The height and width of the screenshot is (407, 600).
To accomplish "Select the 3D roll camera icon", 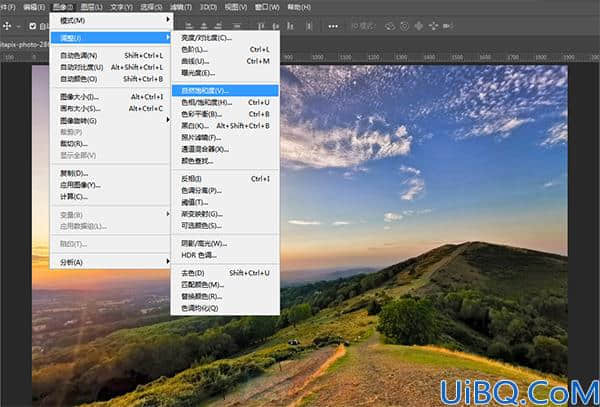I will pyautogui.click(x=404, y=26).
